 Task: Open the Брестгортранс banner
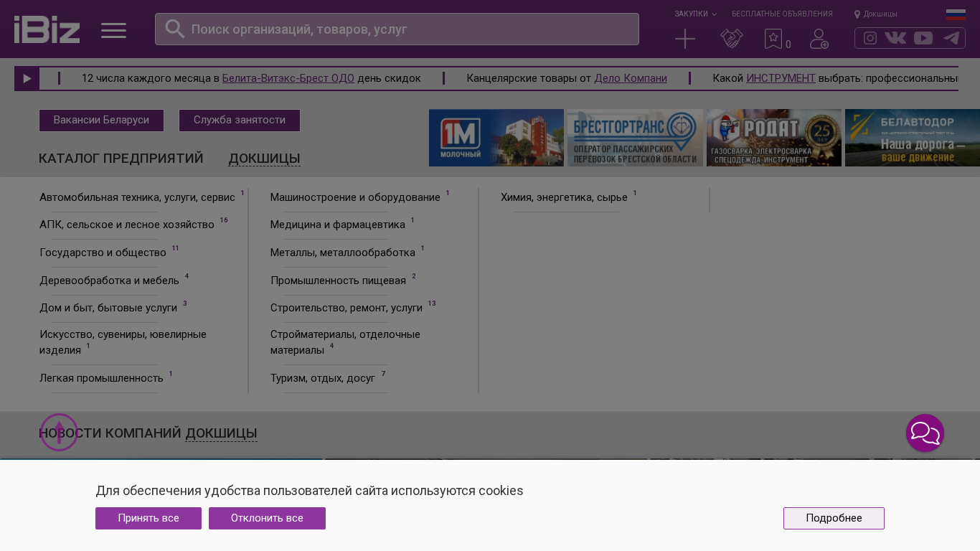(635, 138)
